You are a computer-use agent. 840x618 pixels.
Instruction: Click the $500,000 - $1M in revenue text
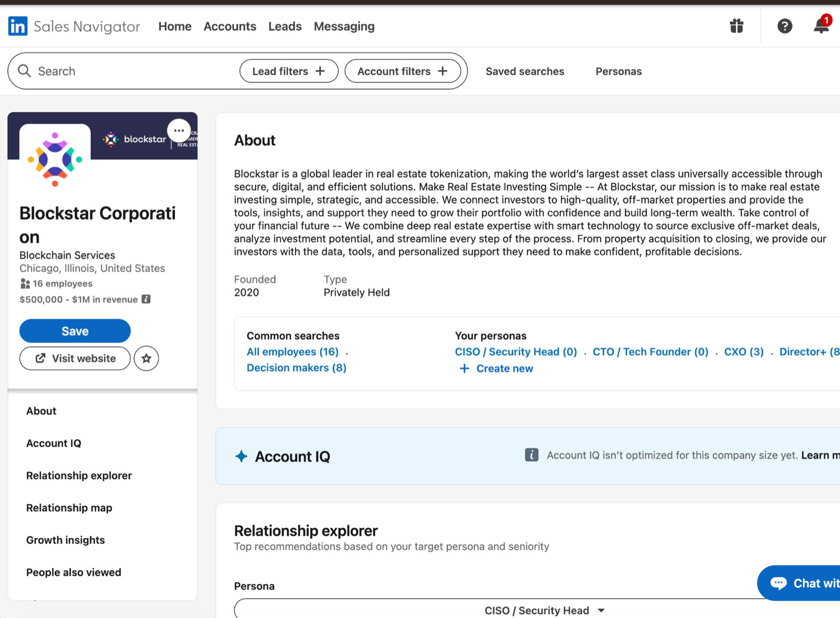point(79,299)
